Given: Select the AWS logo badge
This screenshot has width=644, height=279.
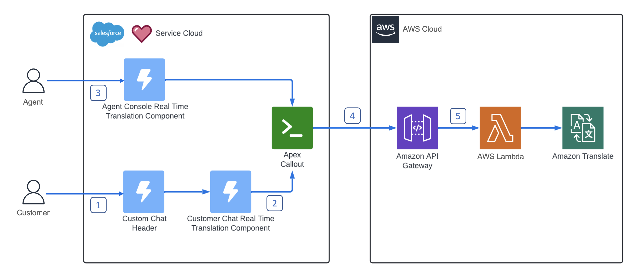Looking at the screenshot, I should click(385, 30).
